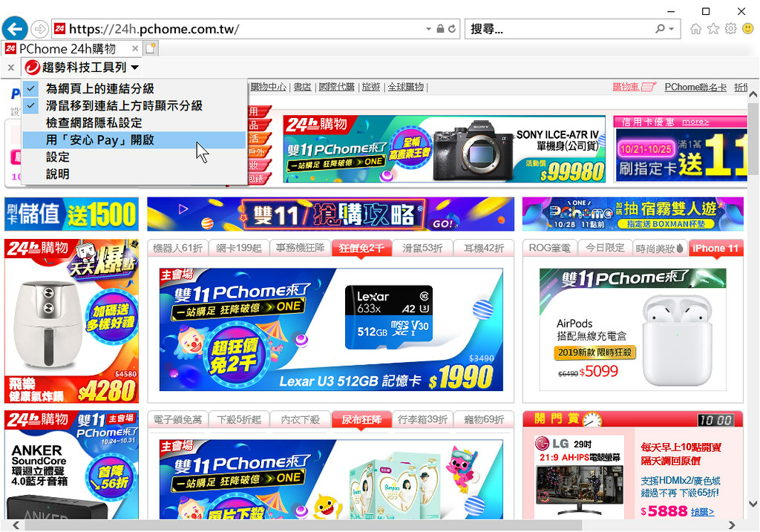Open a new tab with the new-tab button
The width and height of the screenshot is (760, 532).
pos(151,48)
